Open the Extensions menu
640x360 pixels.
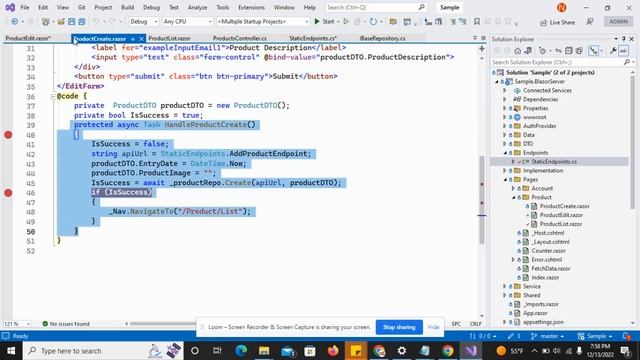[x=251, y=7]
